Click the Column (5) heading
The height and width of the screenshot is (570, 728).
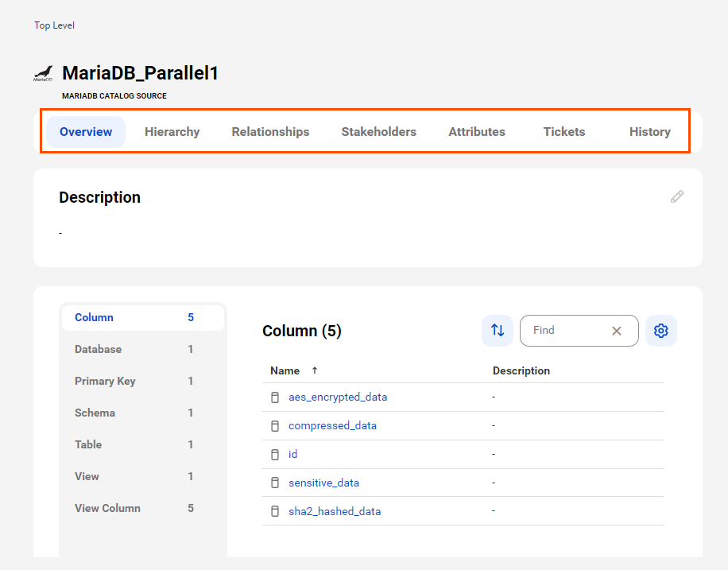tap(302, 331)
